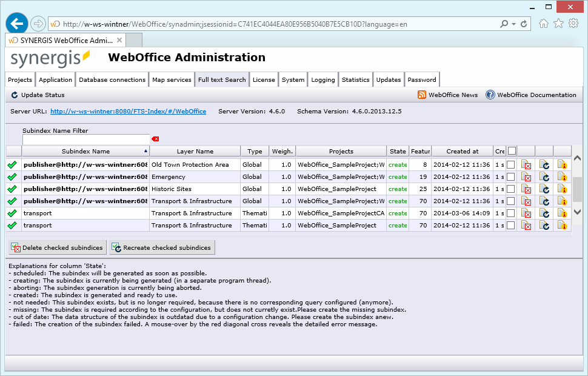The image size is (588, 376).
Task: Click the Update Status refresh icon
Action: click(x=13, y=95)
